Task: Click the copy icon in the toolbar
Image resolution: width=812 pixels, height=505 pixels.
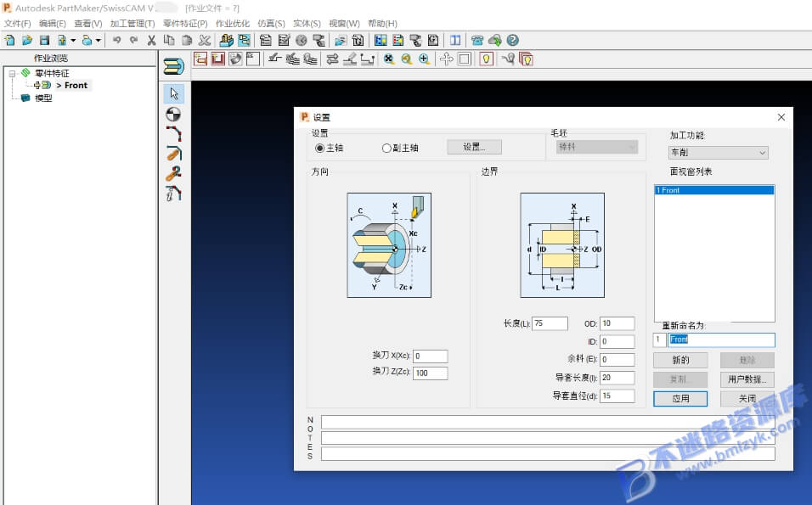Action: [x=169, y=41]
